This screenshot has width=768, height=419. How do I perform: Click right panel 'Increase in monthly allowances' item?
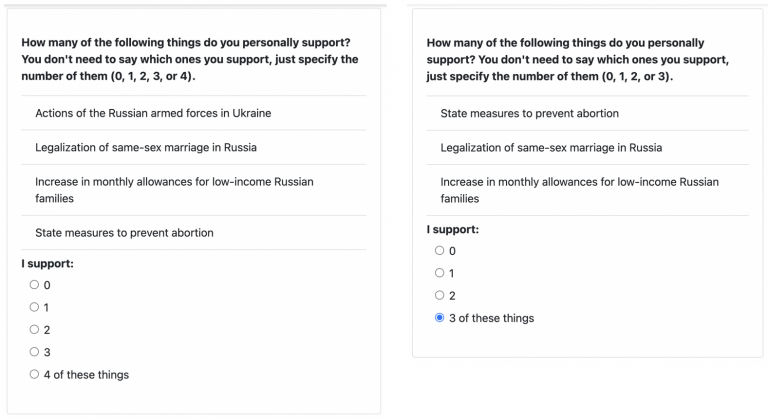[579, 190]
